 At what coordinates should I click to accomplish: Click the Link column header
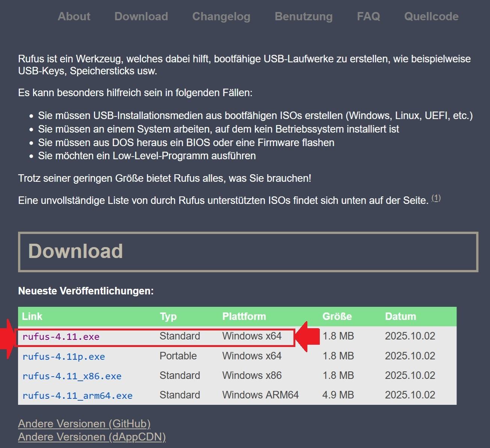point(32,317)
